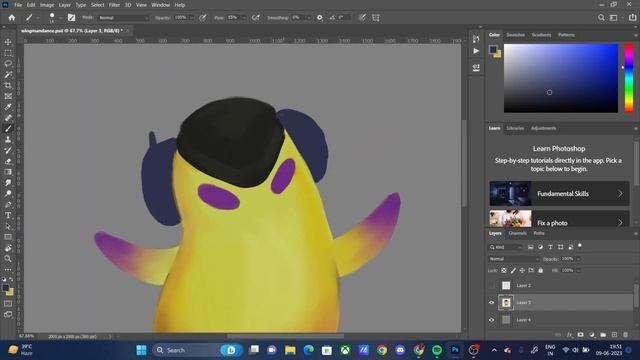The image size is (640, 360).
Task: Select the Gradient tool
Action: 8,172
